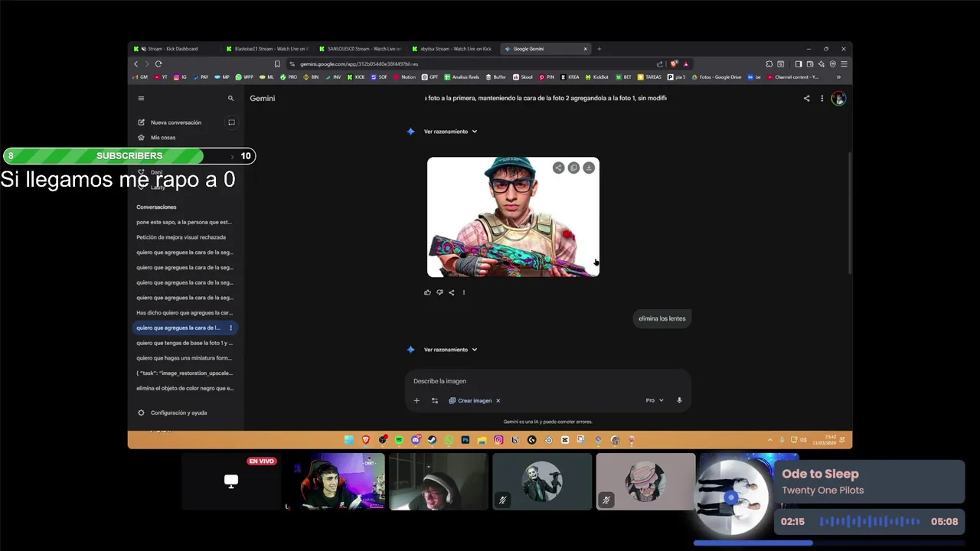Image resolution: width=980 pixels, height=551 pixels.
Task: Show hidden system tray icons chevron
Action: 770,440
